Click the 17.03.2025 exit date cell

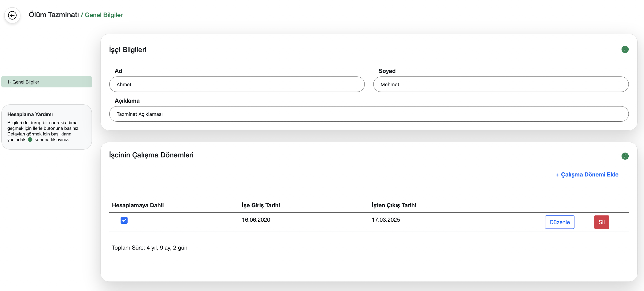(386, 220)
